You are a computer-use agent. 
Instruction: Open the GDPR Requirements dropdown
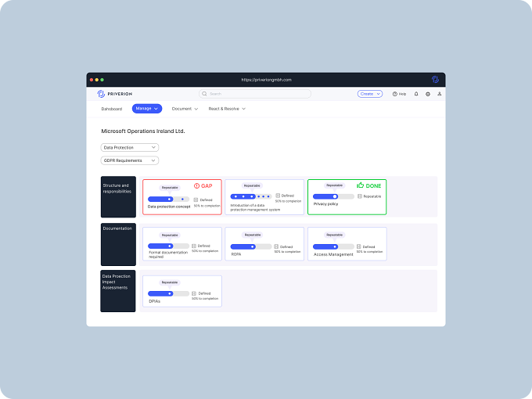pos(130,160)
